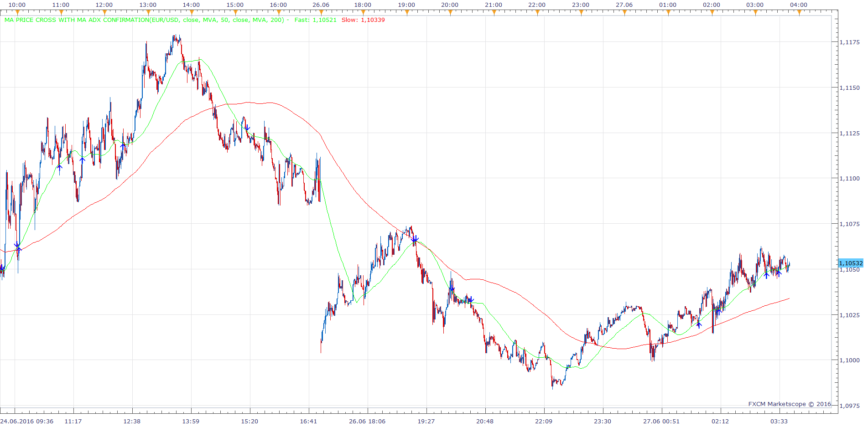Image resolution: width=868 pixels, height=427 pixels.
Task: Select the 1,1075 price axis label
Action: (849, 224)
